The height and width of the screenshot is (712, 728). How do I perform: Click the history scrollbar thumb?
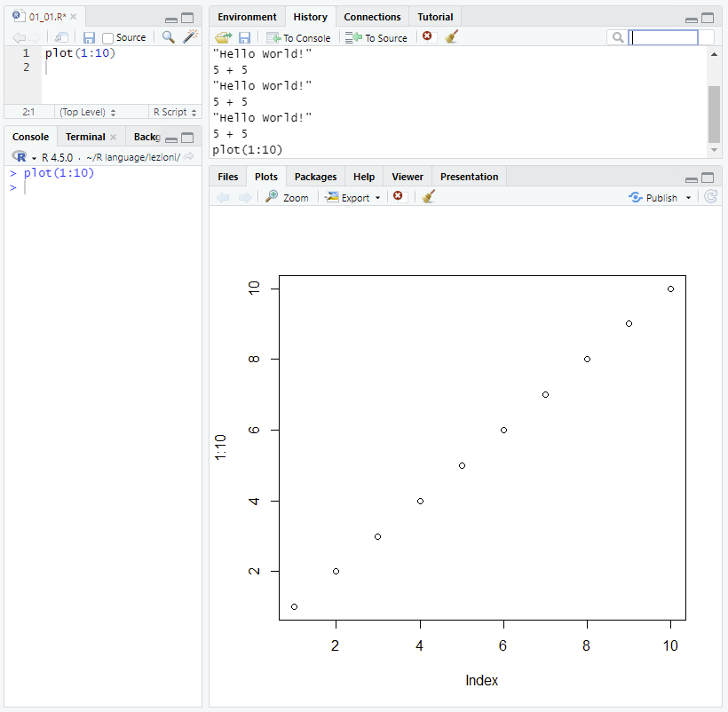(714, 115)
